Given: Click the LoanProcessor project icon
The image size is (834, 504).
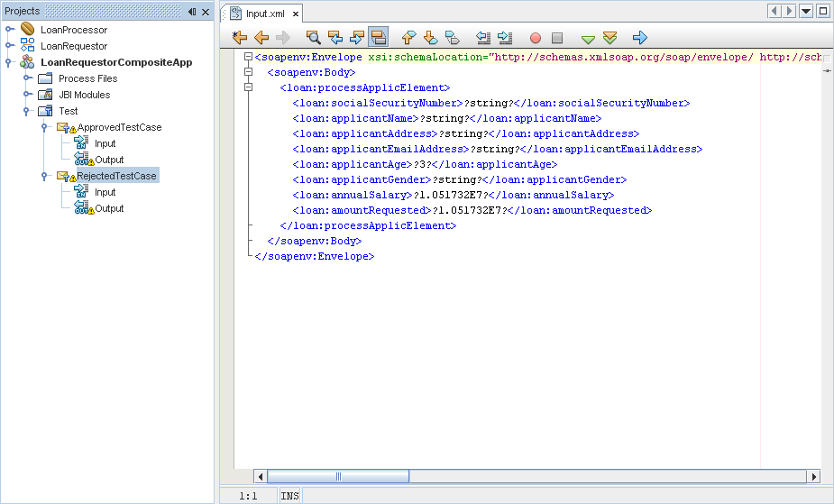Looking at the screenshot, I should point(27,29).
